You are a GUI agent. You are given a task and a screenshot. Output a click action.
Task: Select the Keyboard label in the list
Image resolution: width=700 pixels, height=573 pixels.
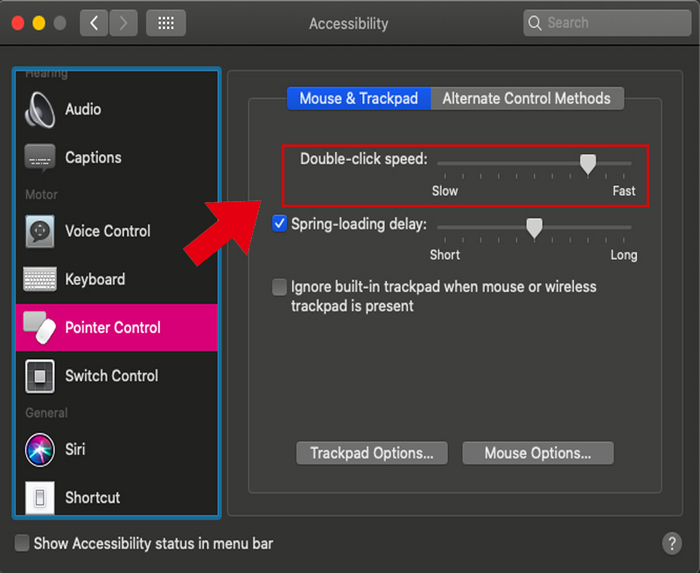click(95, 279)
